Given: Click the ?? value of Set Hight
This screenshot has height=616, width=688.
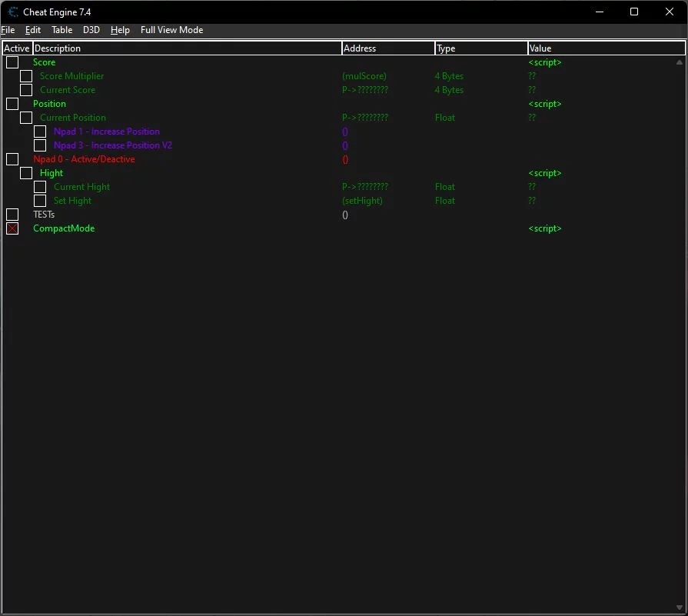Looking at the screenshot, I should pos(532,201).
